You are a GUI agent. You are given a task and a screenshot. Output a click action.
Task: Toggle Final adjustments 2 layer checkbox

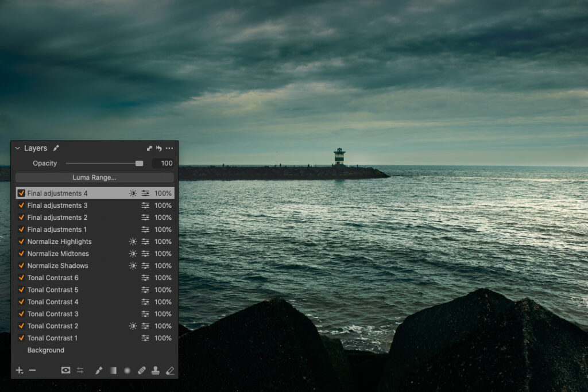click(21, 218)
